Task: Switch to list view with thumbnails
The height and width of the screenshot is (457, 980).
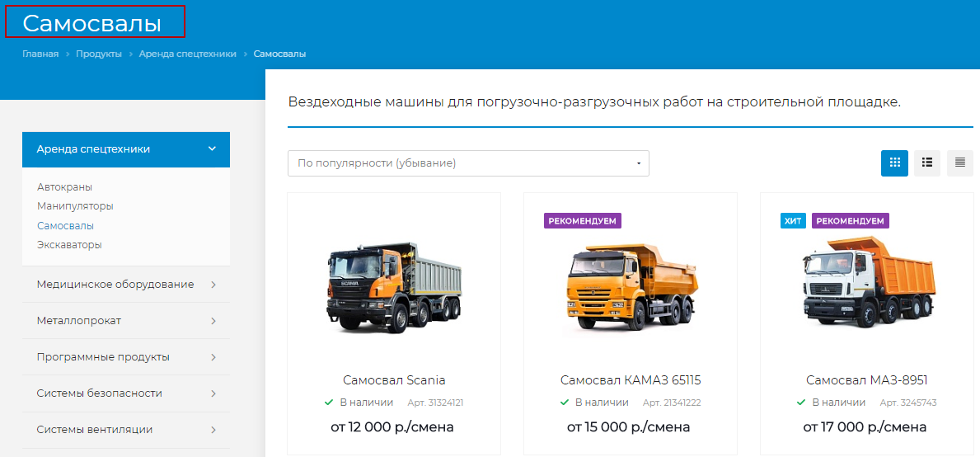Action: 927,163
